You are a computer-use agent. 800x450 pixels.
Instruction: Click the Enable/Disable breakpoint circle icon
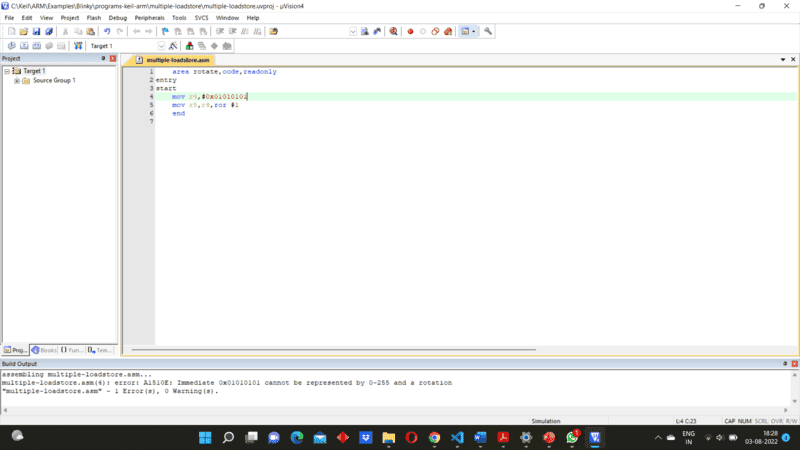click(x=423, y=32)
